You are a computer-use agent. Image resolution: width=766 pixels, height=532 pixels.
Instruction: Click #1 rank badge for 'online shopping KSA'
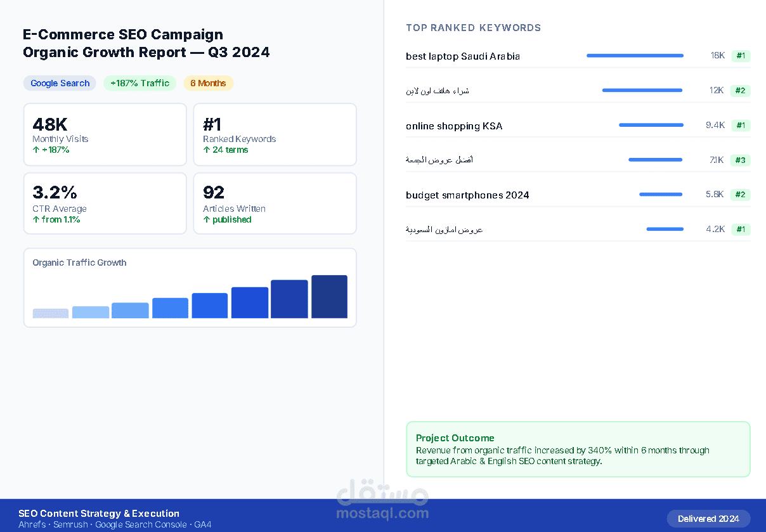[741, 126]
